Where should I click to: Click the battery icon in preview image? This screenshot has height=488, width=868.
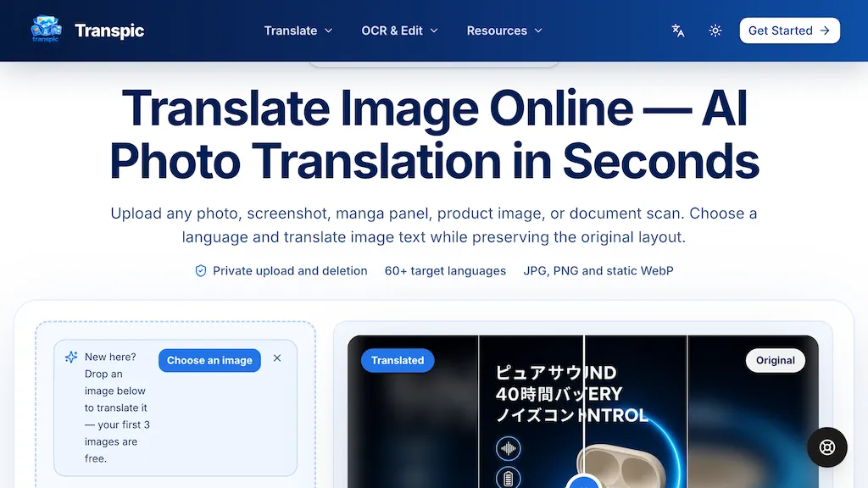click(x=509, y=478)
